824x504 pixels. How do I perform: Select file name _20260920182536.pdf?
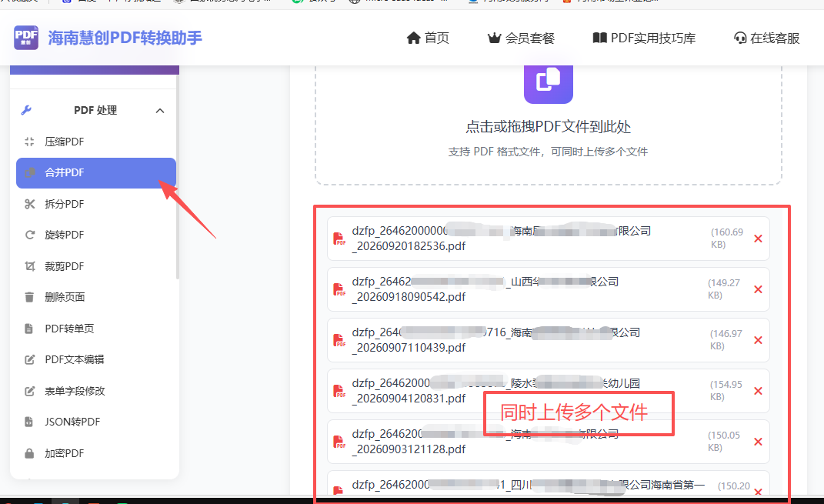[409, 246]
